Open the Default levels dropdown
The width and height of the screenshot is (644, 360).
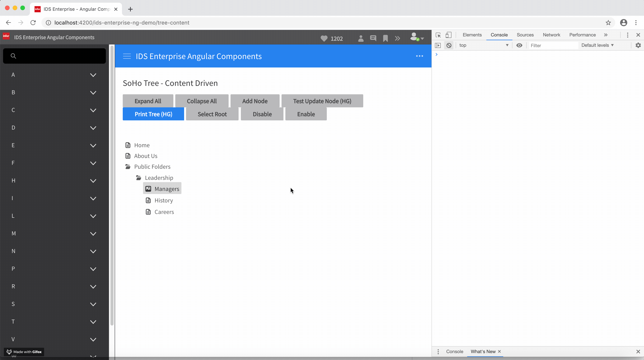point(597,45)
